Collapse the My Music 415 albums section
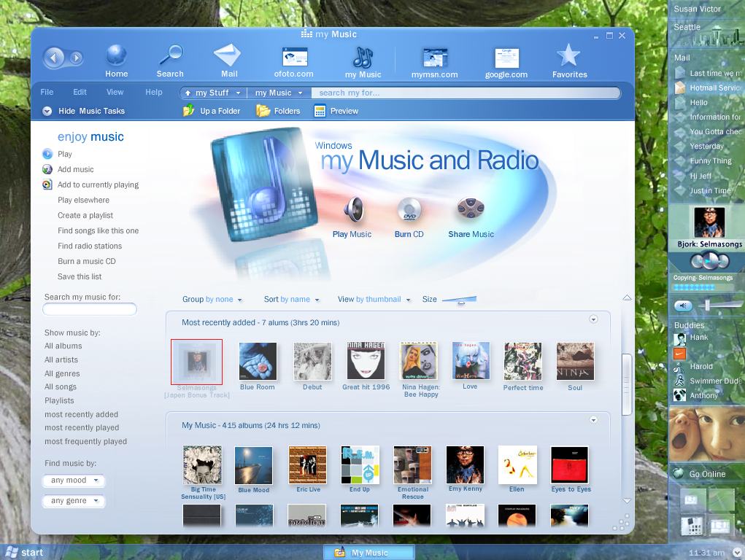The height and width of the screenshot is (560, 745). (593, 420)
